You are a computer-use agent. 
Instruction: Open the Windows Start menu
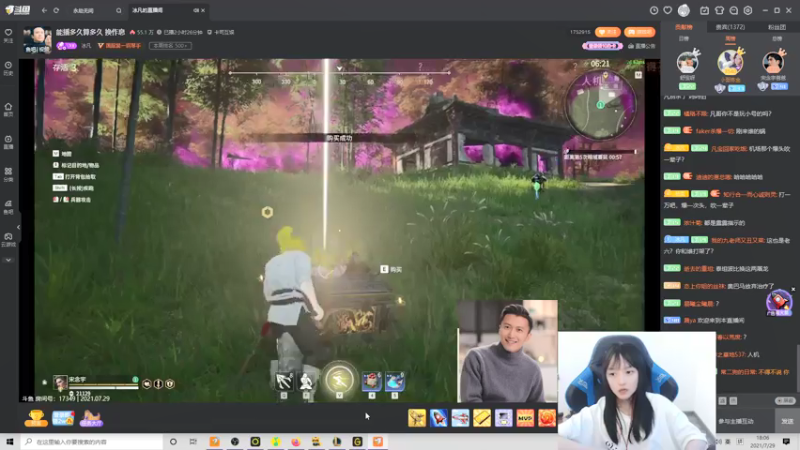(x=10, y=442)
